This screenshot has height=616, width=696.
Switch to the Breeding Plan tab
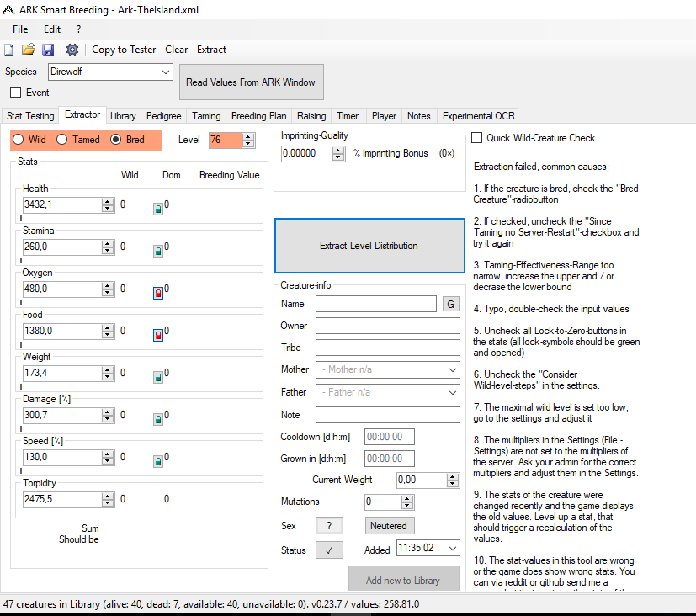pos(258,116)
